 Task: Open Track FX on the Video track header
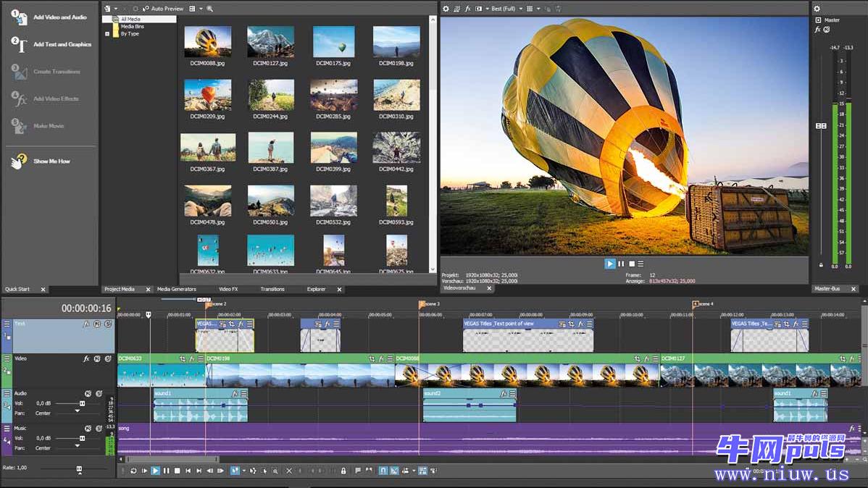coord(86,358)
